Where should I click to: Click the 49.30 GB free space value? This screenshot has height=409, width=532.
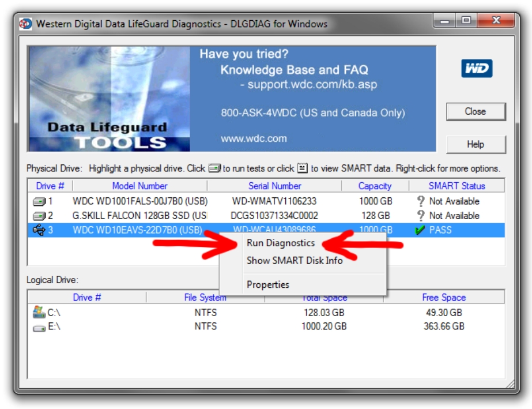pos(444,312)
